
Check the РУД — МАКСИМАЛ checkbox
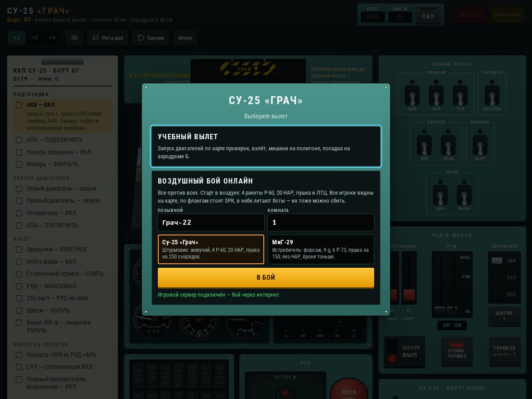(19, 286)
